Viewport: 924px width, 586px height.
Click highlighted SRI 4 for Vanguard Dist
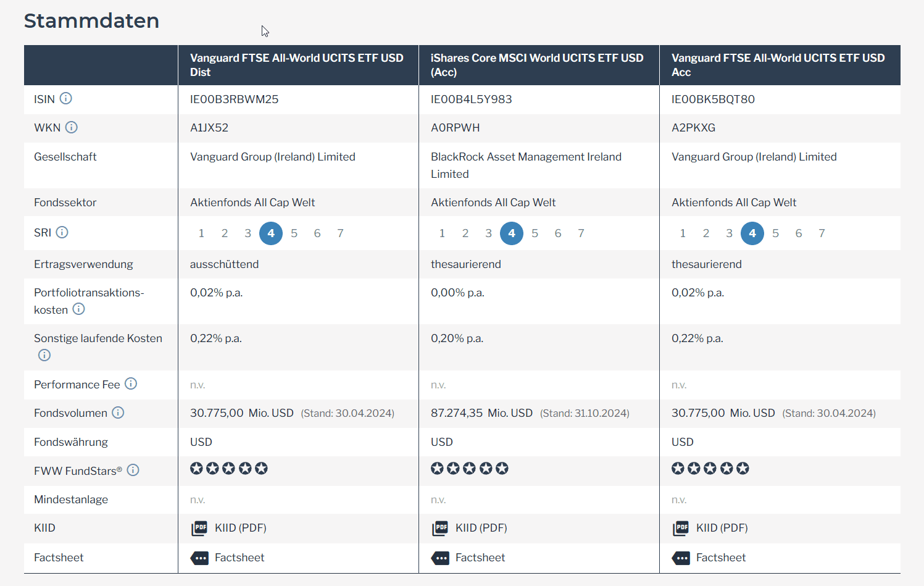click(271, 233)
